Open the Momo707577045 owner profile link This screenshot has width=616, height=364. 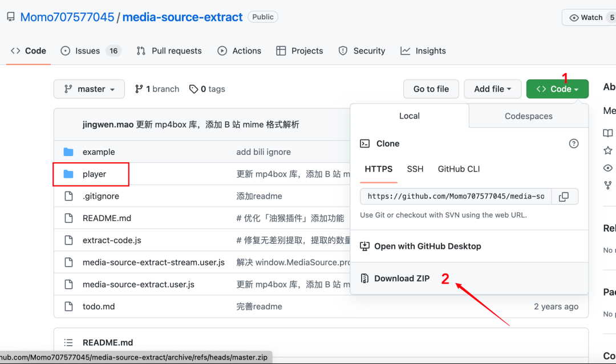[67, 17]
